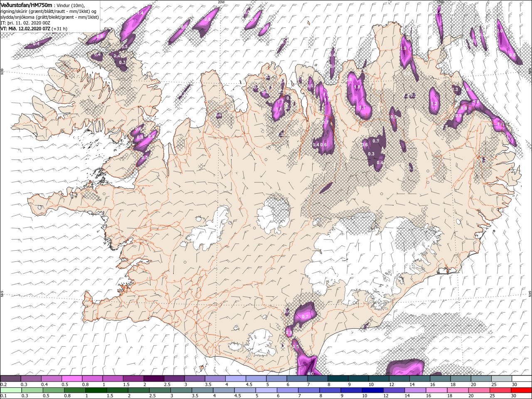Click the 'IT: þri. 11. 02. 2020 00Z' line
This screenshot has height=399, width=532.
coord(26,23)
